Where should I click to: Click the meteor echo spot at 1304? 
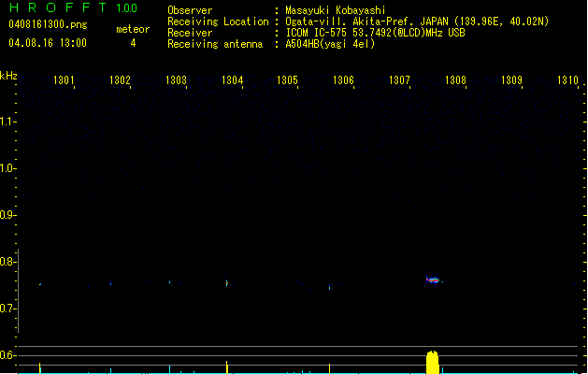[x=227, y=283]
